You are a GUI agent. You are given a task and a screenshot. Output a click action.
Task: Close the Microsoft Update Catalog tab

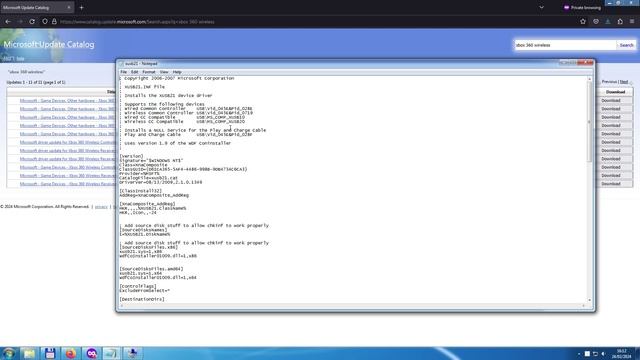69,7
